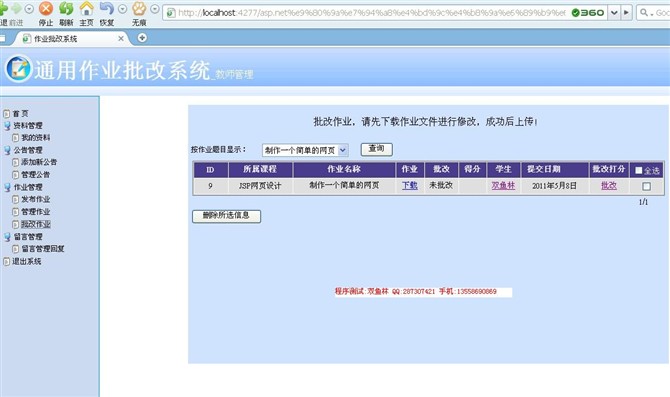Click the paw print 无痕 icon
This screenshot has height=397, width=670.
[139, 9]
